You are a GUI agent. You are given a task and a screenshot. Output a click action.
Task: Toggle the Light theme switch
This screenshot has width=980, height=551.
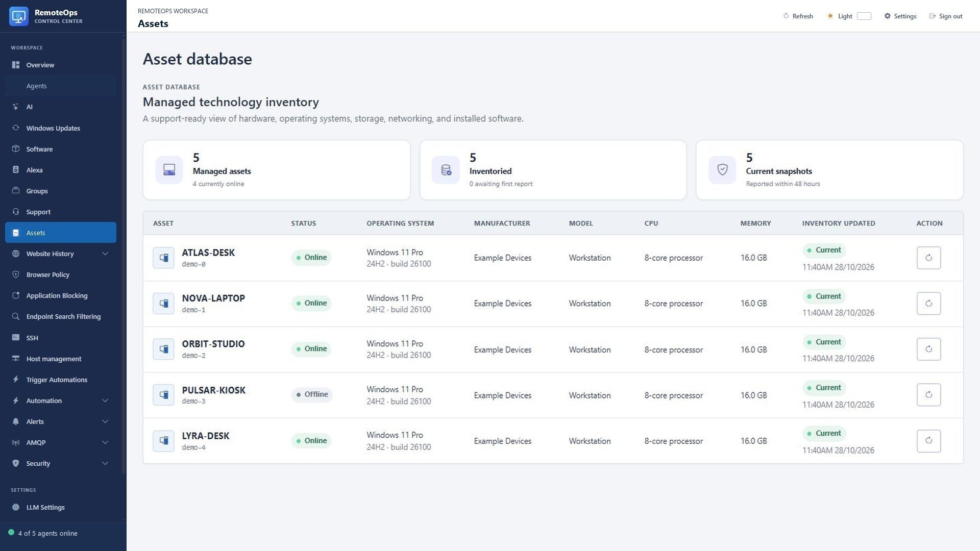[864, 16]
